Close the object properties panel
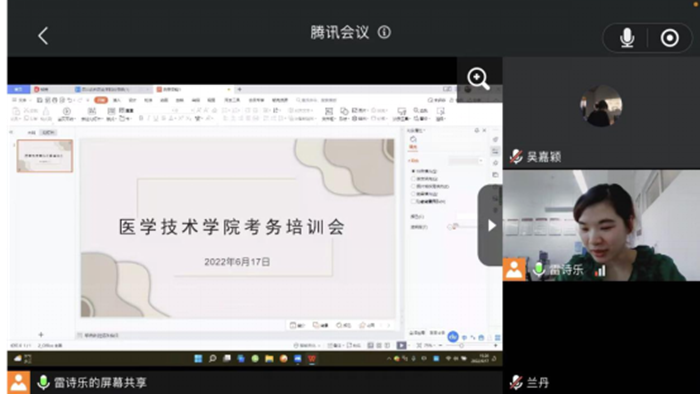The width and height of the screenshot is (700, 394). coord(484,130)
